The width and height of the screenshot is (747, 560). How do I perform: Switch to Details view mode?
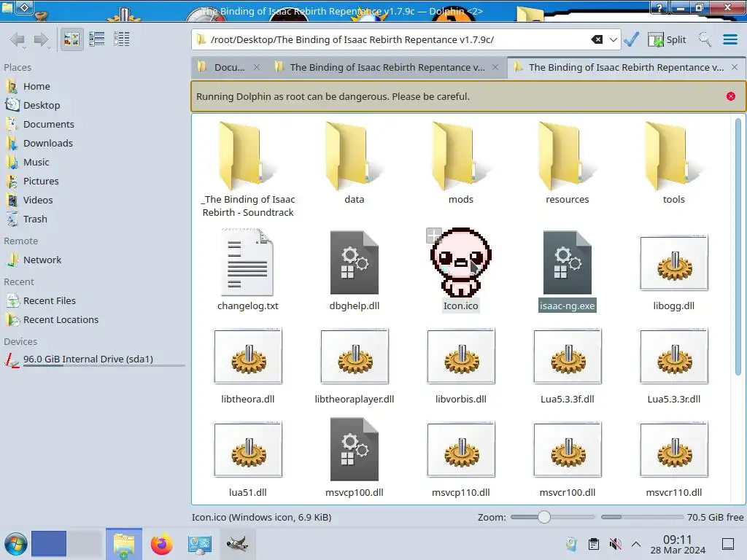tap(122, 39)
